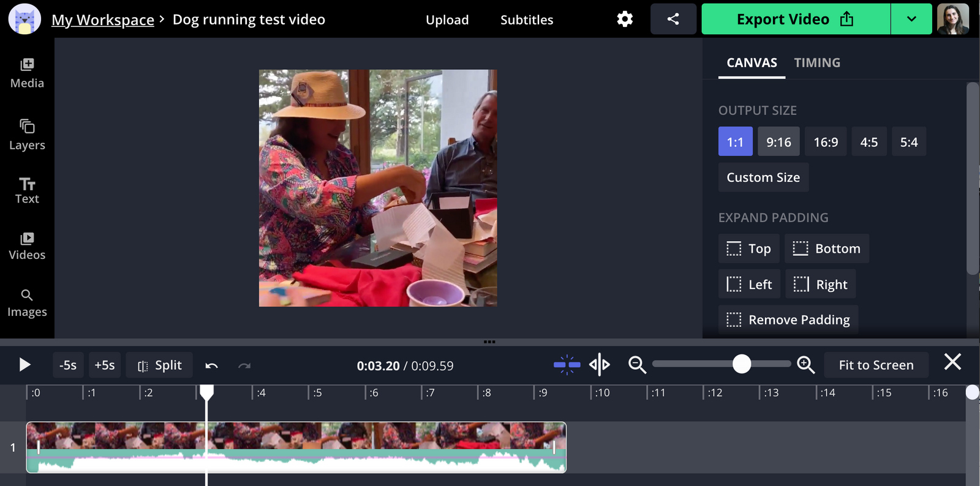Redo the last action

coord(244,365)
